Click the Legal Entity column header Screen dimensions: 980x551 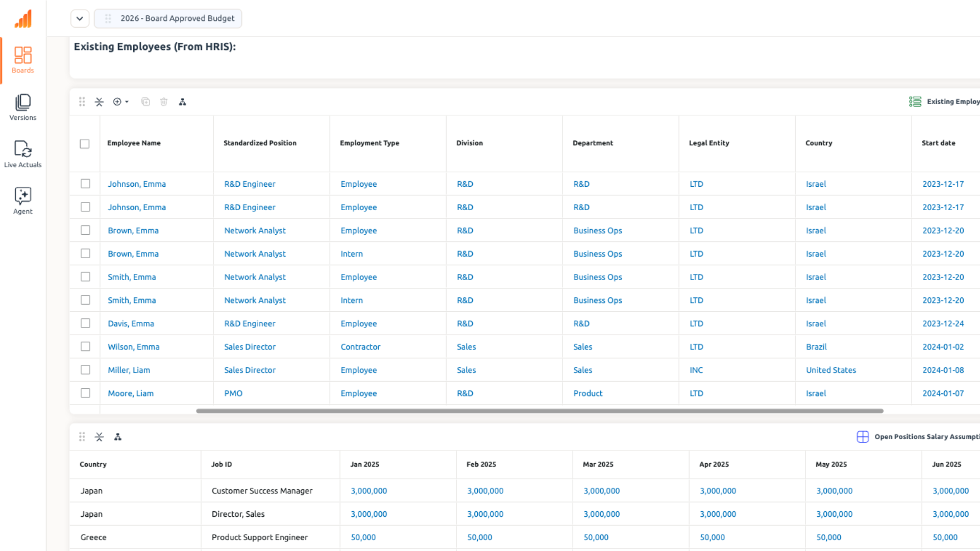tap(709, 143)
